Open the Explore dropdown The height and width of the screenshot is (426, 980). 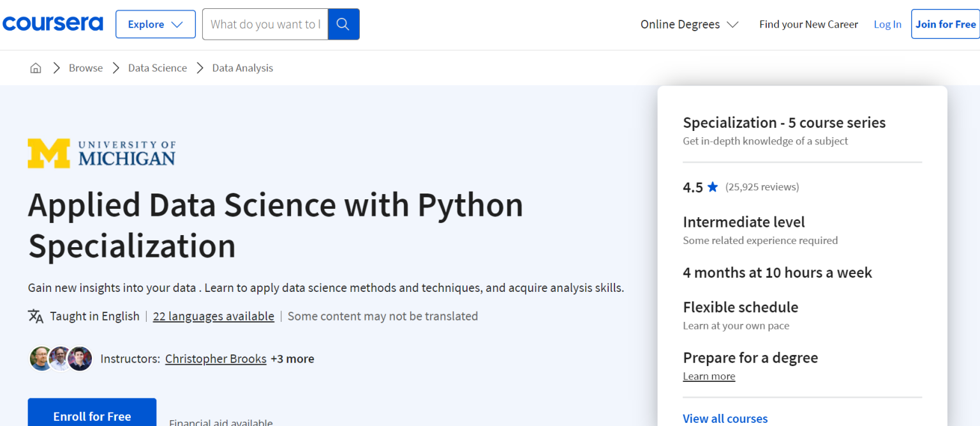click(155, 24)
